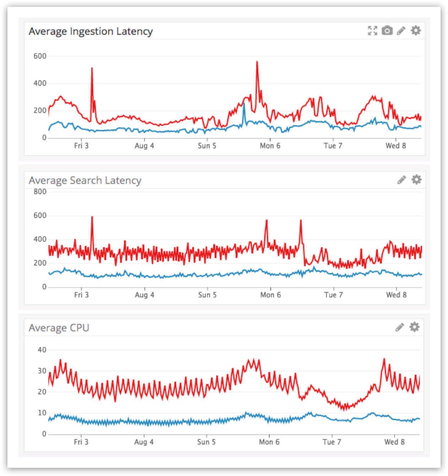Select the Average CPU title
448x476 pixels.
pyautogui.click(x=59, y=328)
